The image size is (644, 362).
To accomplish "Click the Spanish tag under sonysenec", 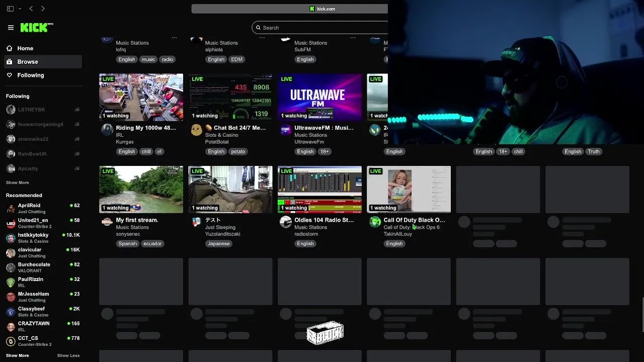I will click(128, 244).
